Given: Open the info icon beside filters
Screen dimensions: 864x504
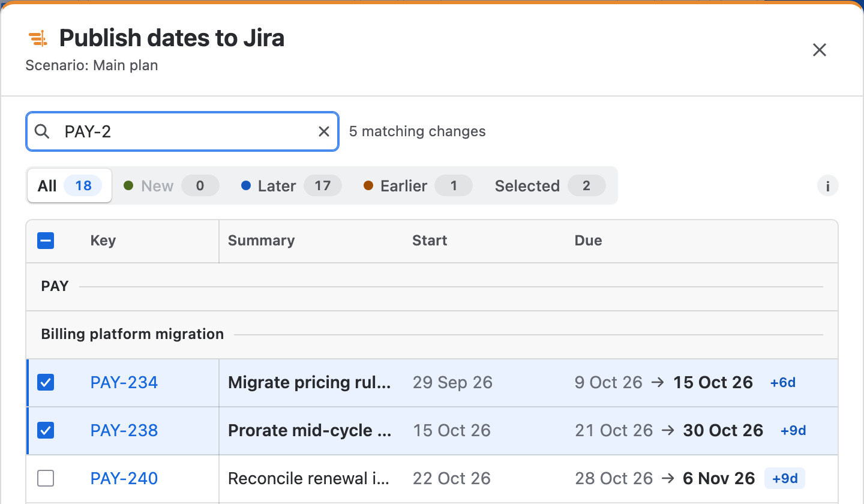Looking at the screenshot, I should tap(828, 186).
